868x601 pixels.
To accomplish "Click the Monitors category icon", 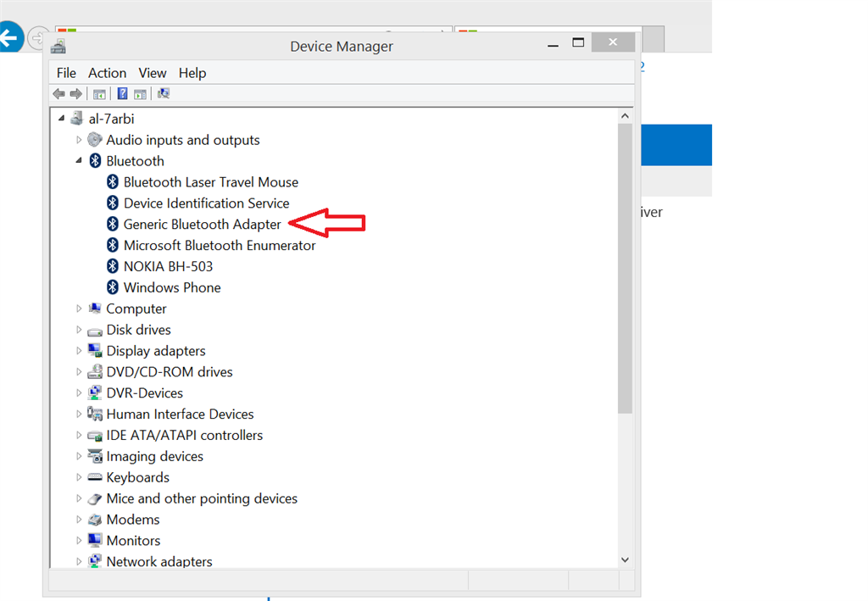I will (x=95, y=540).
